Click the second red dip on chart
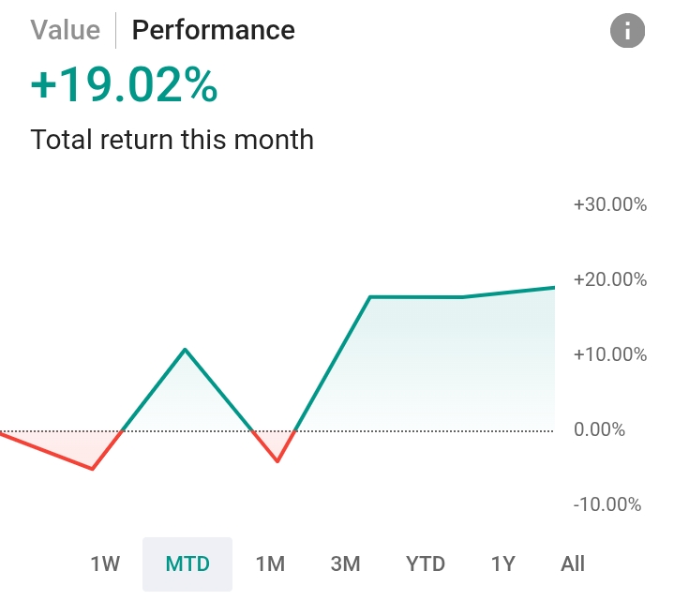The width and height of the screenshot is (674, 616). click(277, 461)
